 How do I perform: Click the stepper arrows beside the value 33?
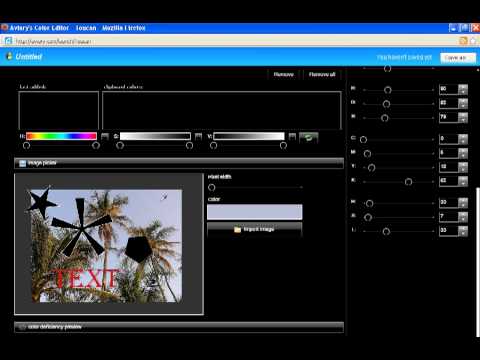(x=463, y=231)
